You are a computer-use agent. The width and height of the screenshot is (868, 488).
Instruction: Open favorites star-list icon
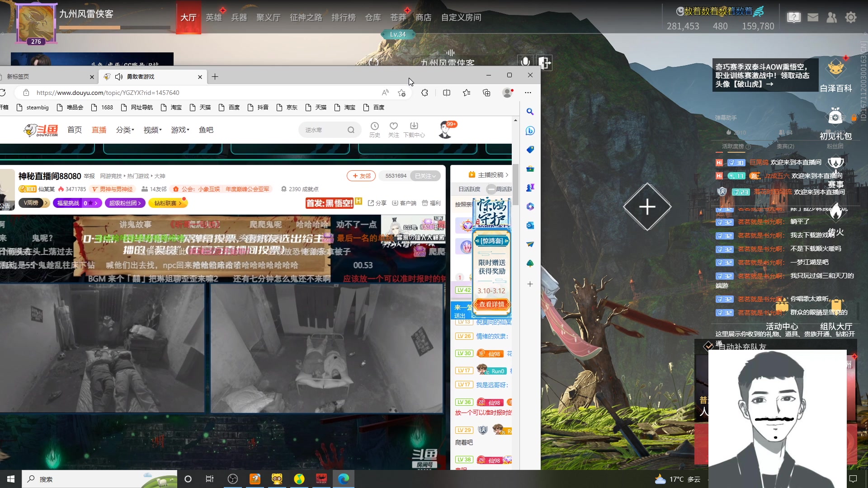(x=467, y=93)
